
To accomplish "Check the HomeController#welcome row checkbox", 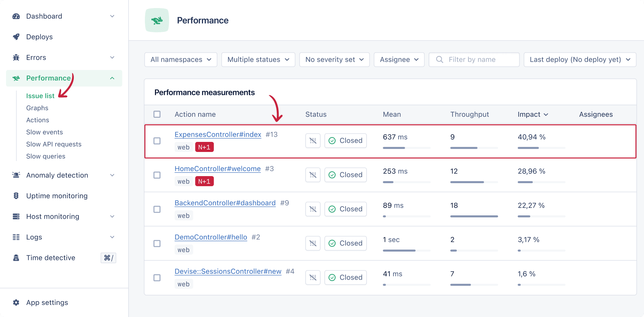I will [157, 175].
